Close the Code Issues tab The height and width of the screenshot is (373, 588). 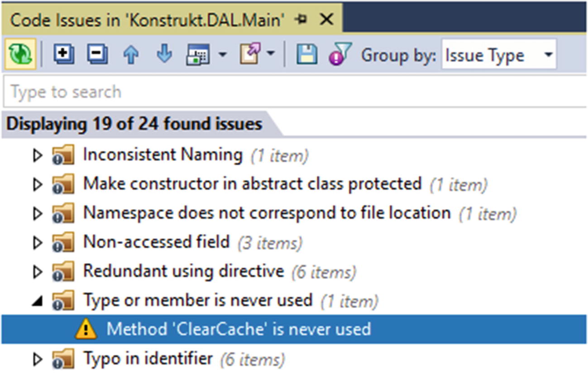pos(326,19)
